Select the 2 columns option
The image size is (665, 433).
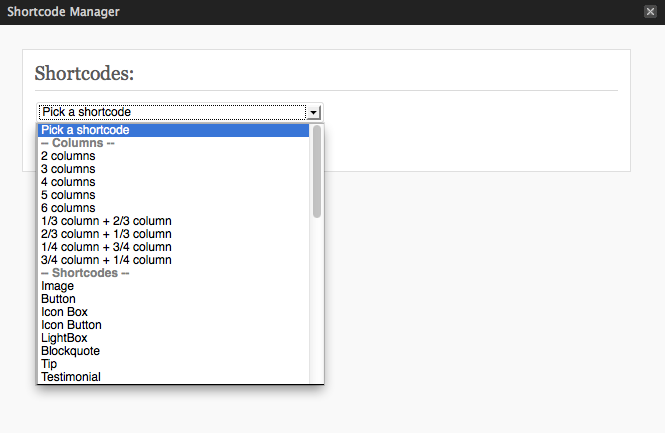173,156
